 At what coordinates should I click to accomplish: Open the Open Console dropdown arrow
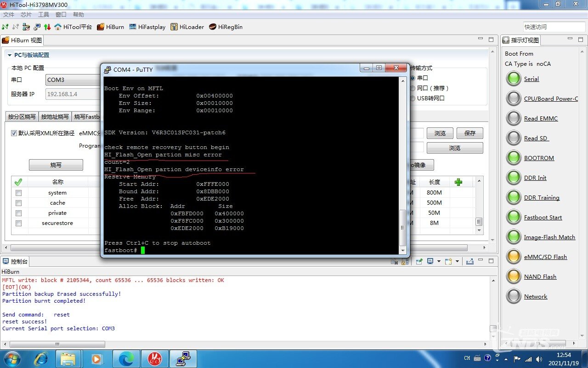pyautogui.click(x=457, y=261)
